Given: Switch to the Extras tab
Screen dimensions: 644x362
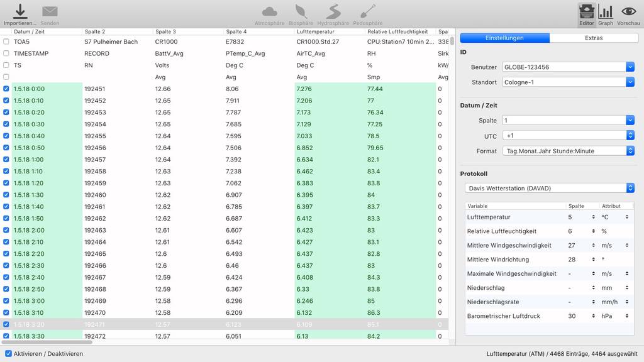Looking at the screenshot, I should [593, 38].
